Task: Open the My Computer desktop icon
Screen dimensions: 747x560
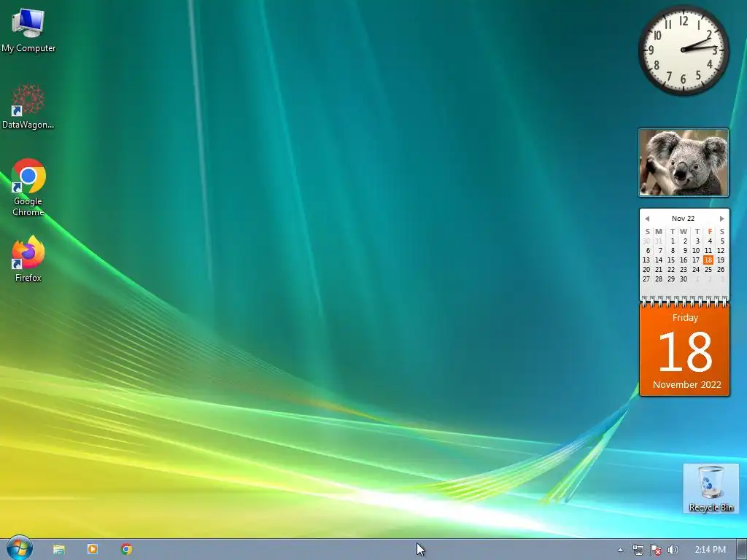Action: point(28,30)
